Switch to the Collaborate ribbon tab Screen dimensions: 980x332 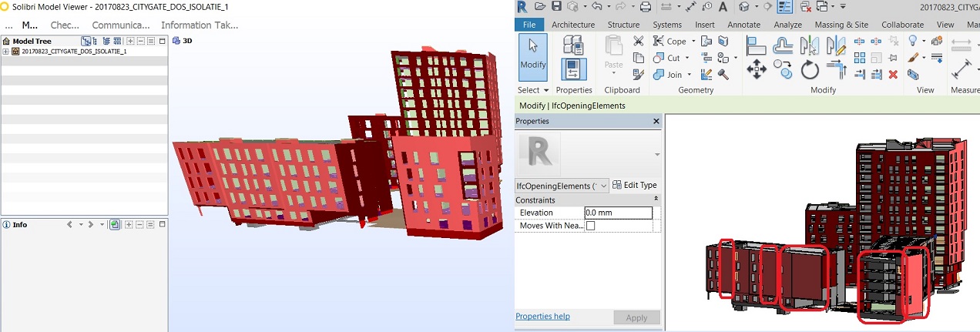pos(902,25)
